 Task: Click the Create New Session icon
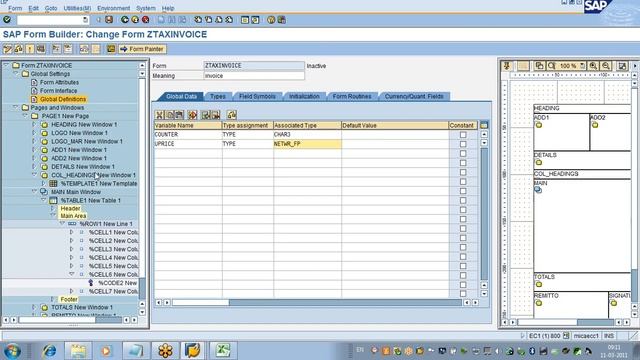(244, 20)
